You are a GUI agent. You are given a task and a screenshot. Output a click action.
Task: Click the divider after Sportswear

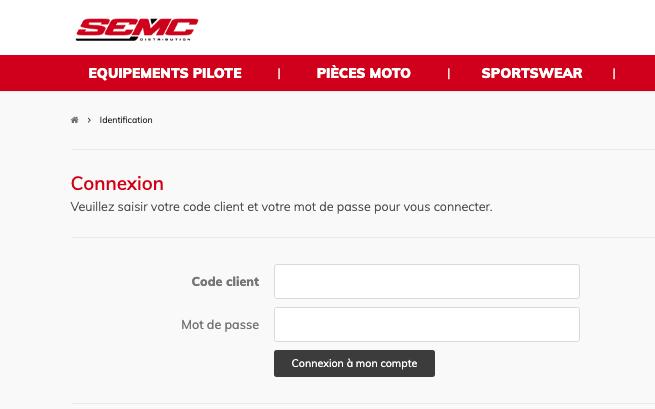click(614, 73)
